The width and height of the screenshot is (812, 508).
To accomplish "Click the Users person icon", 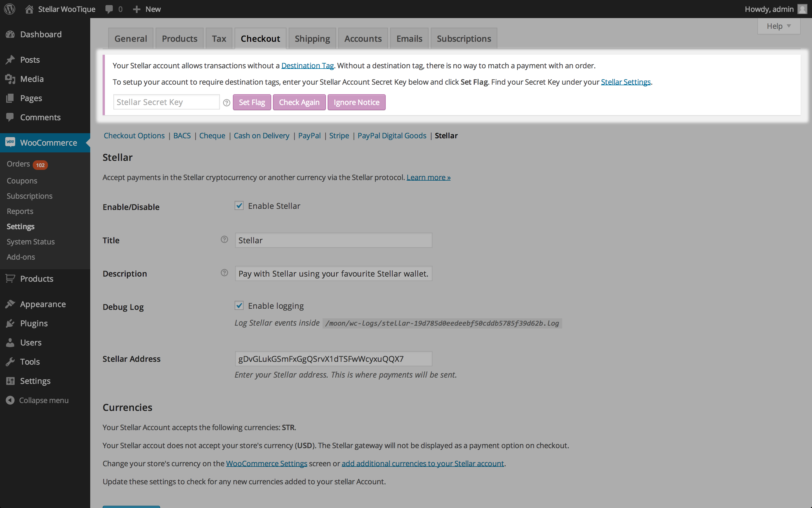I will tap(10, 342).
